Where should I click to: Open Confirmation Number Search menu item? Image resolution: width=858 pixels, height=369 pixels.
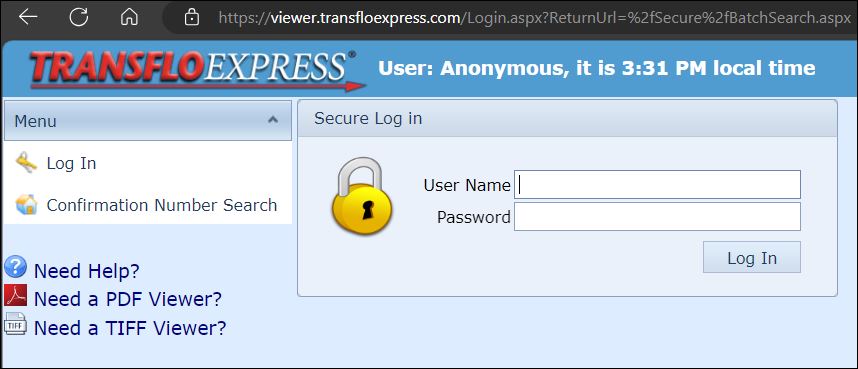[x=162, y=205]
